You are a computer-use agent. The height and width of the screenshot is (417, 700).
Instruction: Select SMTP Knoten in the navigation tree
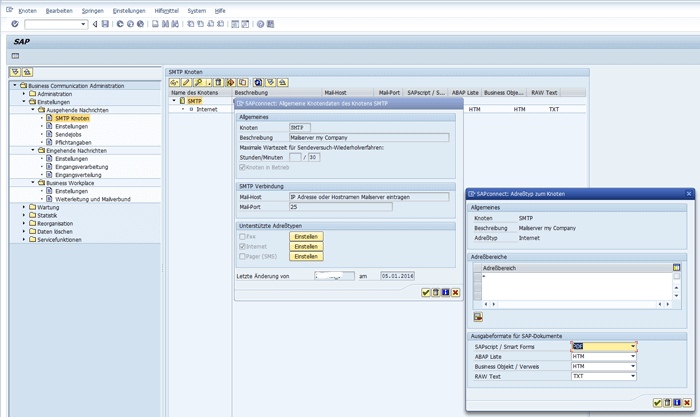[72, 118]
